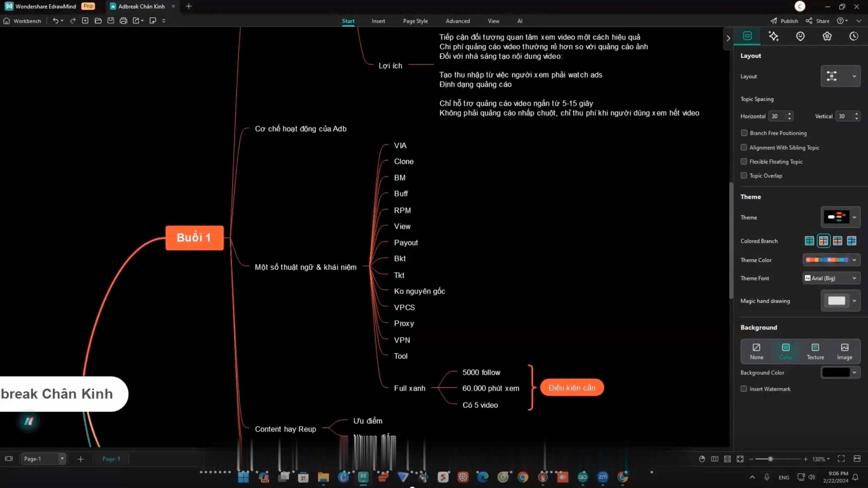The width and height of the screenshot is (868, 488).
Task: Open the Theme Color dropdown
Action: (831, 260)
